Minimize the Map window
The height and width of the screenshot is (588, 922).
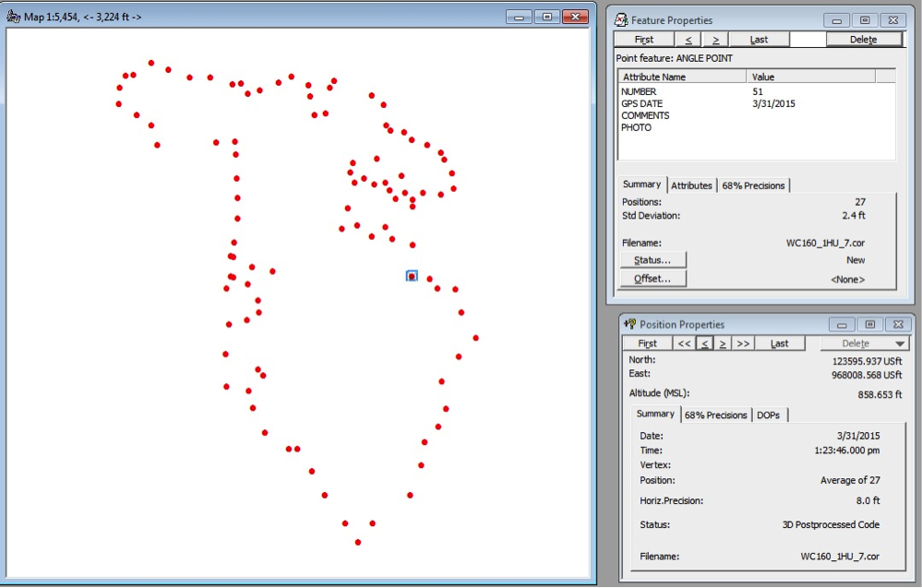click(519, 17)
